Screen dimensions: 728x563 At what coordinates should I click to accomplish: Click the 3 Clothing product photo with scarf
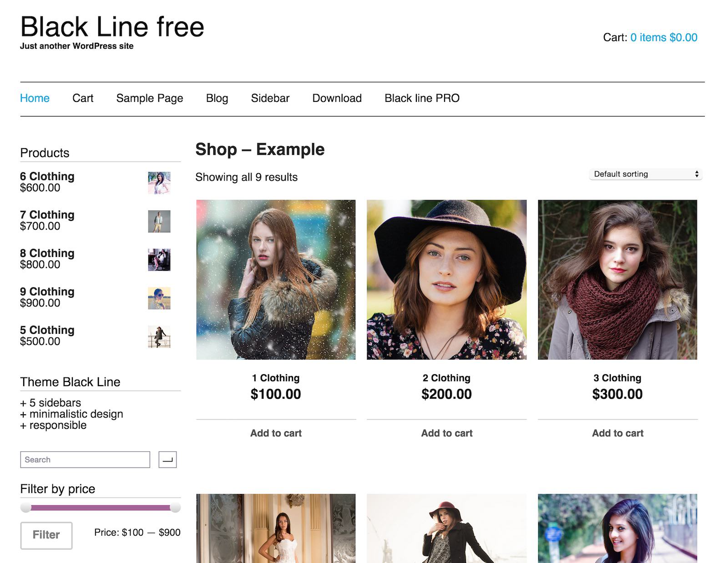pyautogui.click(x=617, y=280)
